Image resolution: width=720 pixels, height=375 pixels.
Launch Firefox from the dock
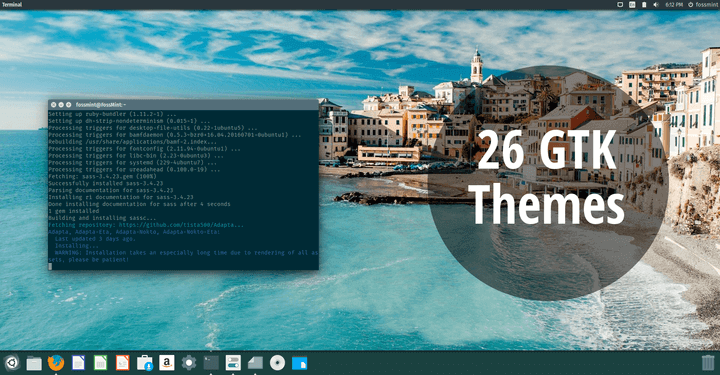(56, 363)
